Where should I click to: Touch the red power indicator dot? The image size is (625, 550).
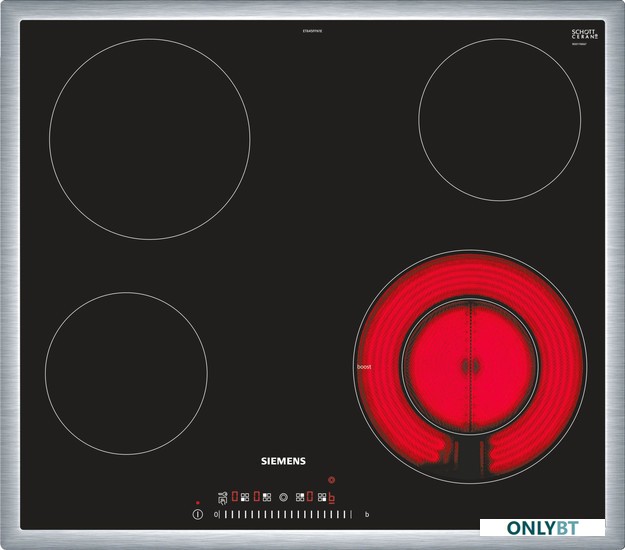click(198, 502)
